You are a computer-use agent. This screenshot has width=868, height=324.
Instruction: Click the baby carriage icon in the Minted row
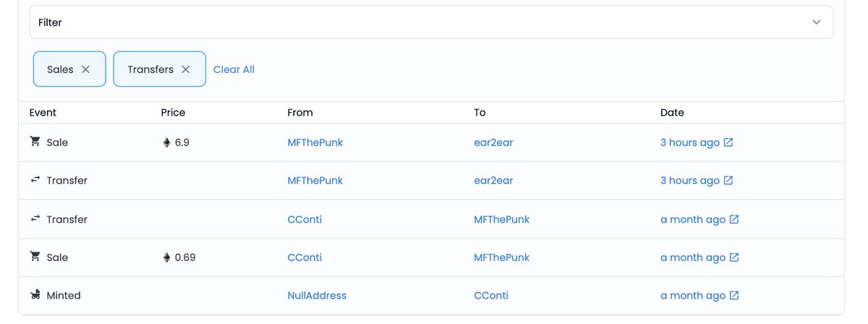click(35, 295)
